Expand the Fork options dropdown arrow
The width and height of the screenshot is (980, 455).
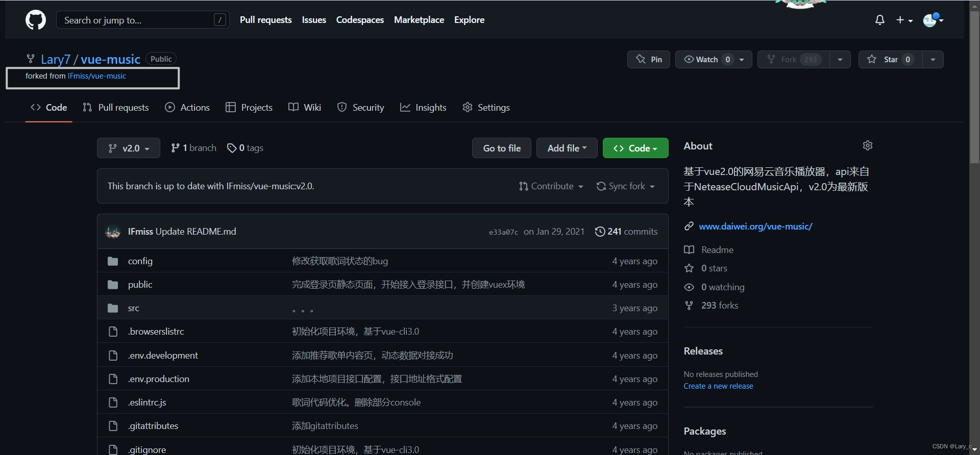840,59
